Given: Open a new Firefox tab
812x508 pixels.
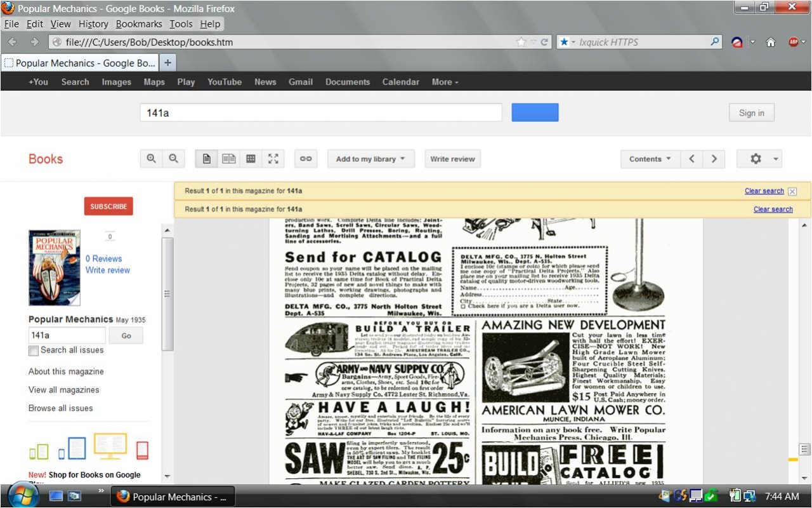Looking at the screenshot, I should tap(167, 63).
